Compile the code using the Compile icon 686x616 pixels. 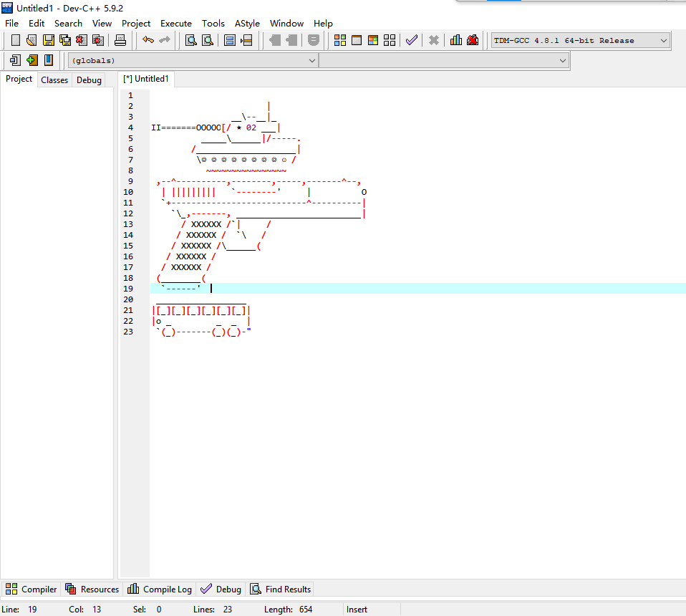(x=340, y=40)
